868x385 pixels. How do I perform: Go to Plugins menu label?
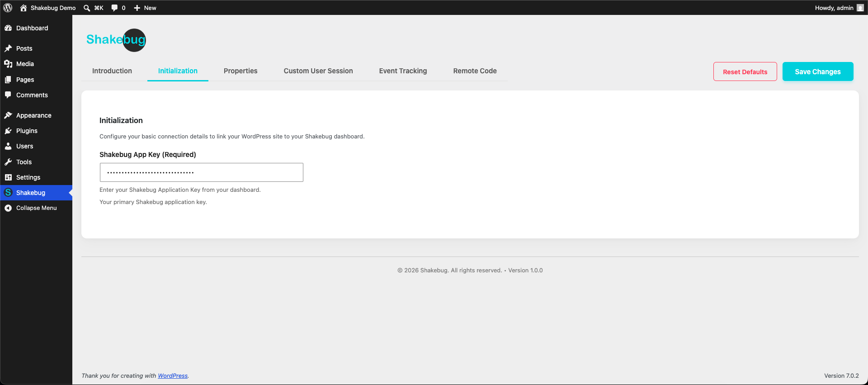point(27,131)
